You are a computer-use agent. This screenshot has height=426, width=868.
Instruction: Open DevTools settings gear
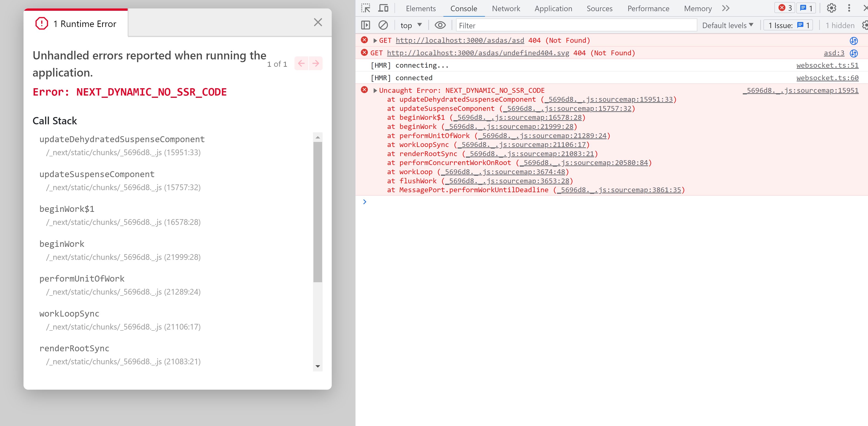tap(831, 8)
